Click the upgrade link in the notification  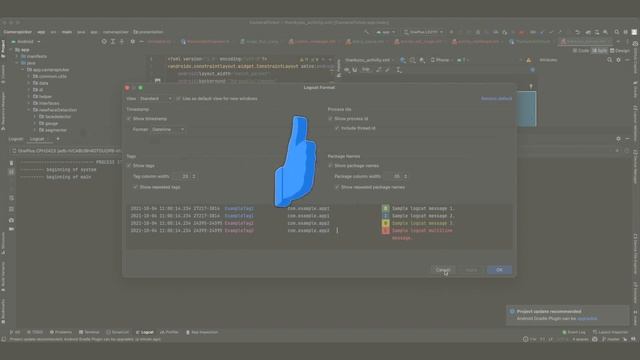(587, 318)
